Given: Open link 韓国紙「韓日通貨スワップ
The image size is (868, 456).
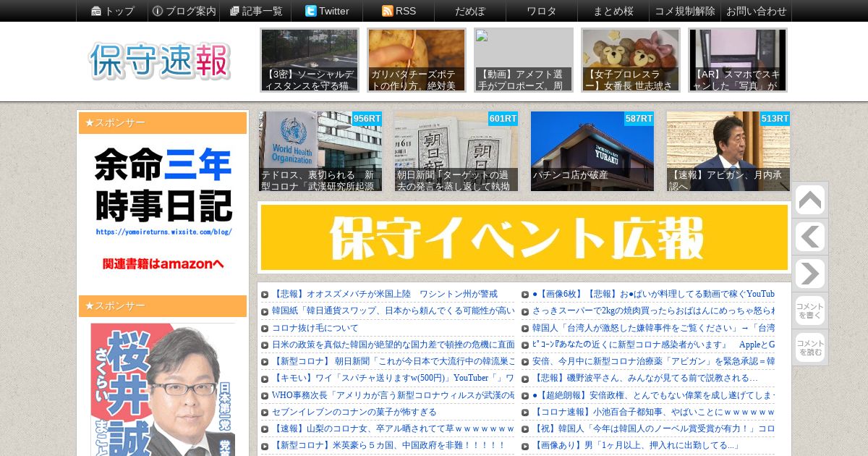Looking at the screenshot, I should (x=393, y=311).
